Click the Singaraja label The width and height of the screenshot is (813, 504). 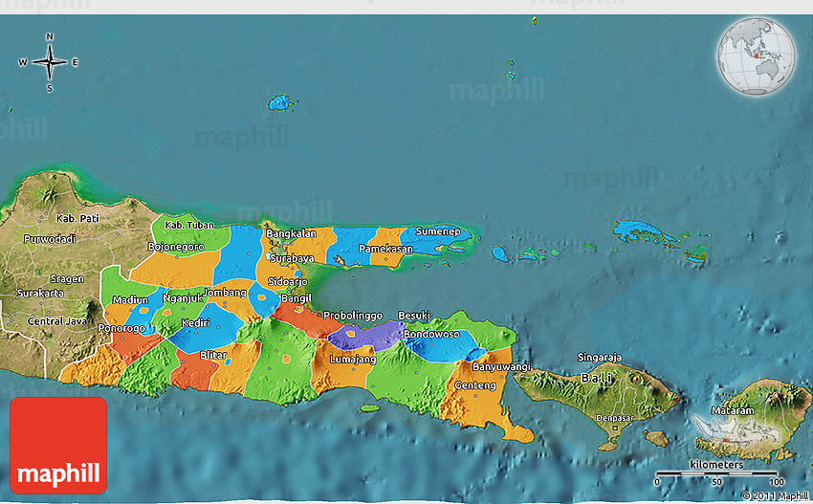[x=600, y=357]
